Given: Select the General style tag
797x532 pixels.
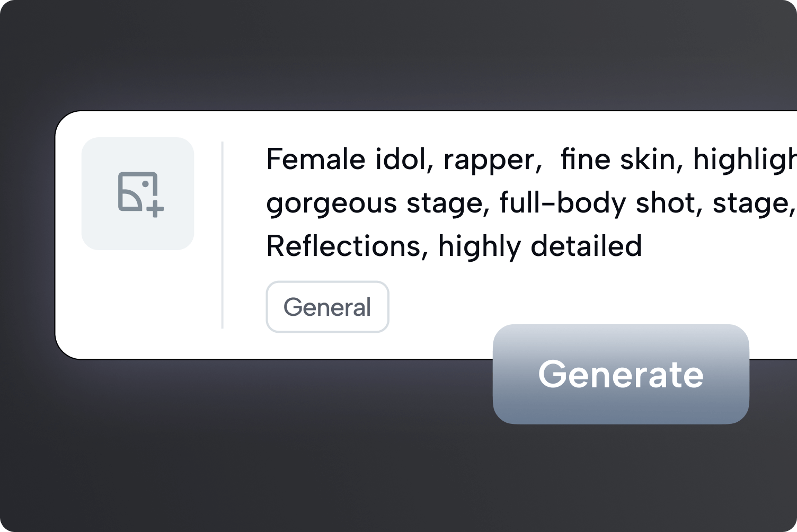Looking at the screenshot, I should [327, 307].
